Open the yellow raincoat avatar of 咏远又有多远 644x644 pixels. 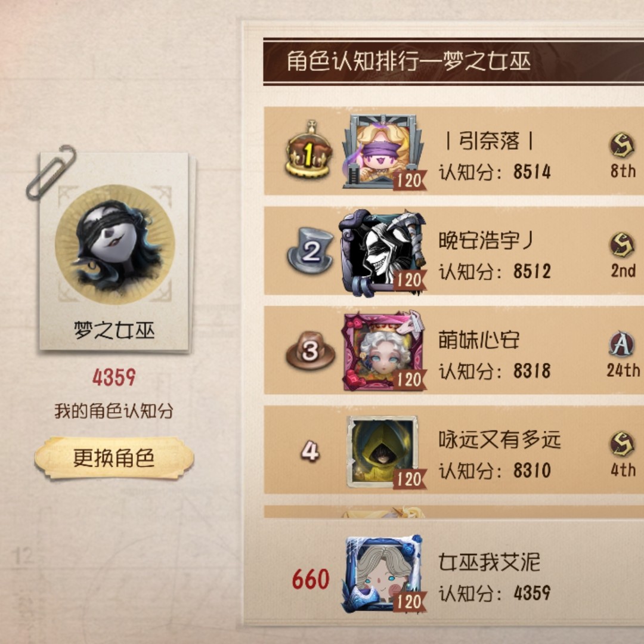coord(383,452)
